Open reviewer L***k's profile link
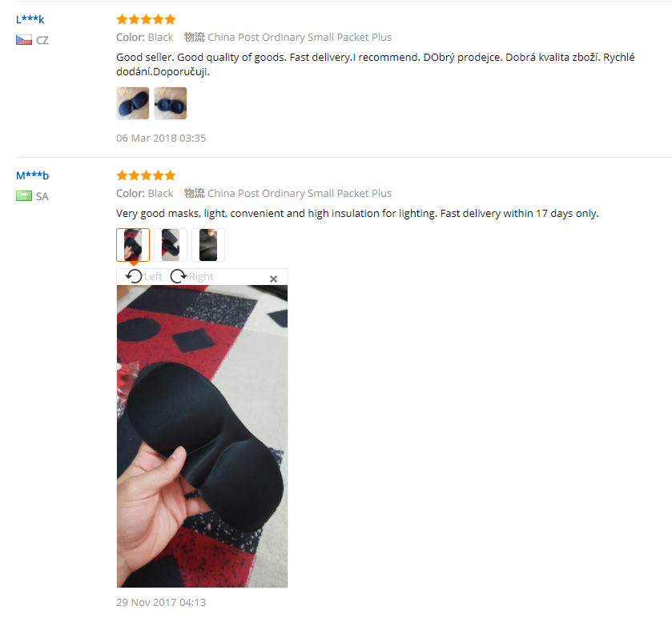 (x=30, y=19)
